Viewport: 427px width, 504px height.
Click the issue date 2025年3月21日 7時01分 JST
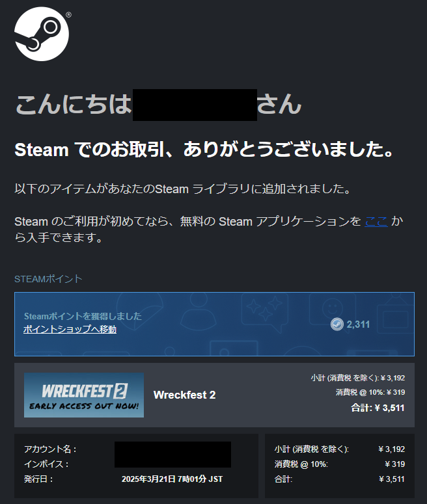click(172, 479)
